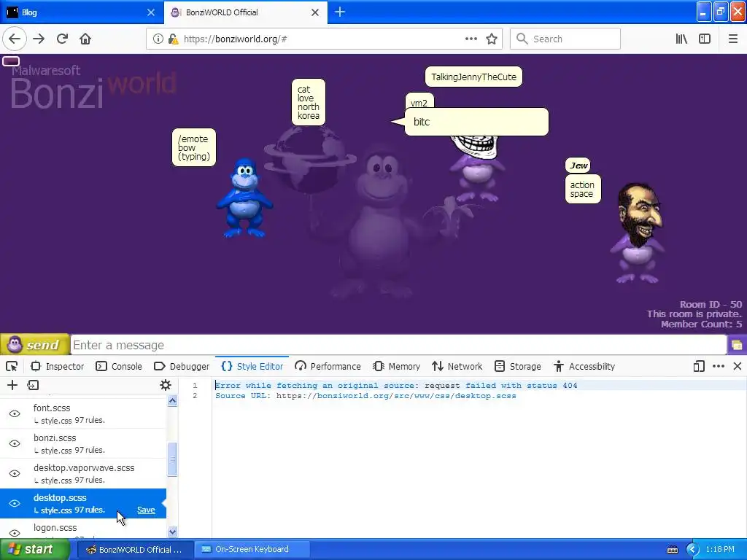Reload the BonziWORLD page
Image resolution: width=747 pixels, height=560 pixels.
point(62,39)
